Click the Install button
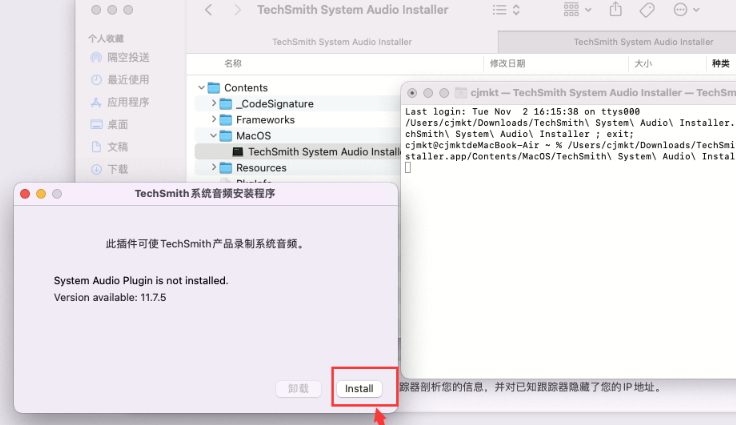The height and width of the screenshot is (425, 736). tap(359, 388)
